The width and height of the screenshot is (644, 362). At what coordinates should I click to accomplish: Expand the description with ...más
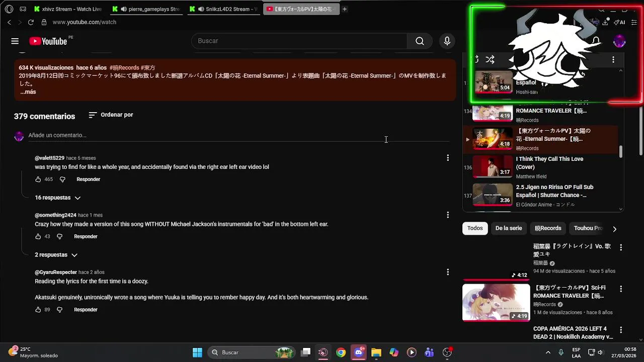coord(28,92)
